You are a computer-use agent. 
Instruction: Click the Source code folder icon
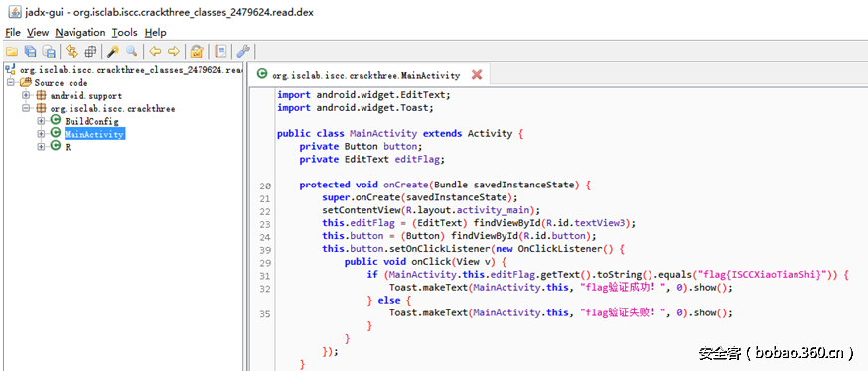click(x=26, y=83)
